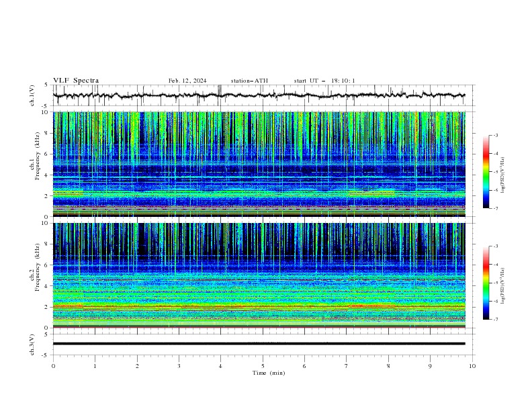Viewport: 532px width, 411px height.
Task: Click the ch.1 colorbar "-5" tick label
Action: [x=496, y=172]
